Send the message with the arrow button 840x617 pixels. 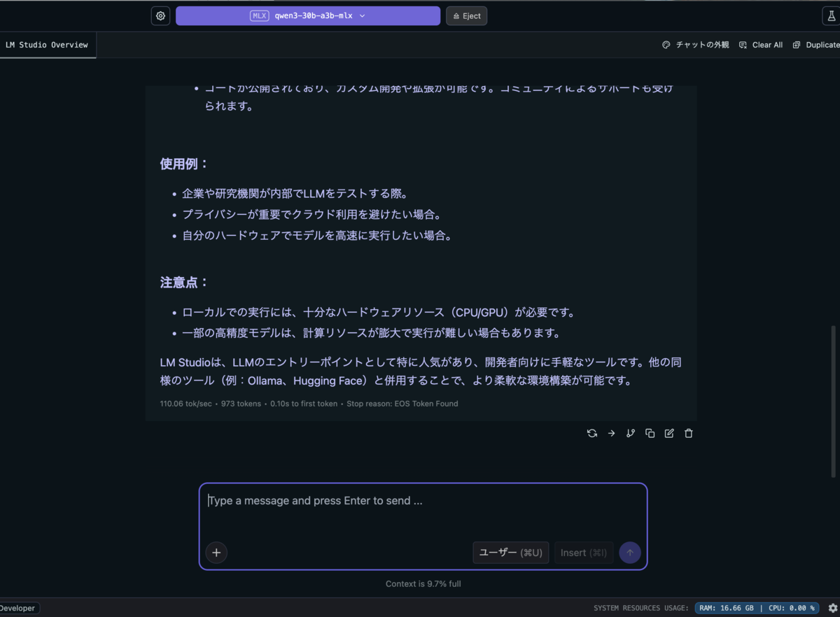coord(630,553)
